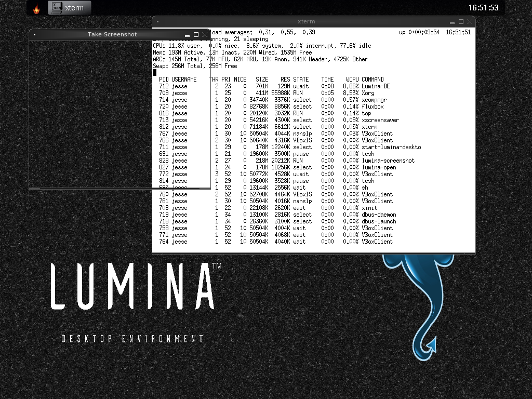This screenshot has width=532, height=399.
Task: Minimize the Take Screenshot window
Action: point(187,35)
